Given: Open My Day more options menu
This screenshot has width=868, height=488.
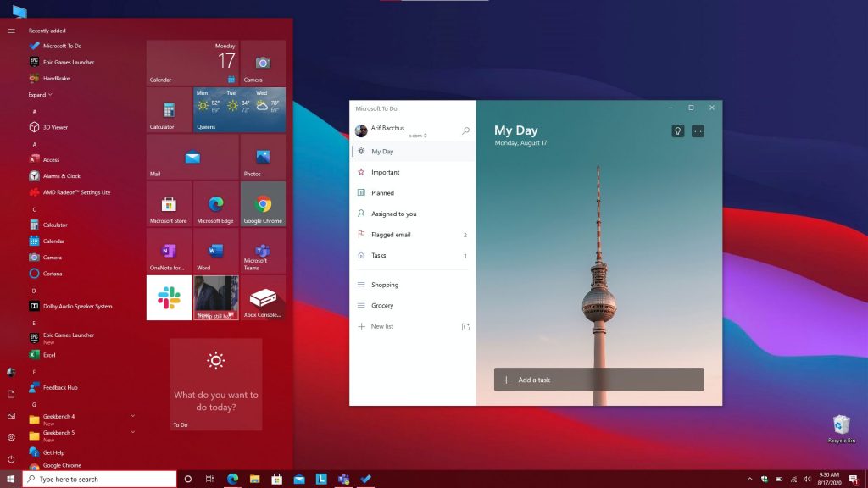Looking at the screenshot, I should (x=698, y=131).
